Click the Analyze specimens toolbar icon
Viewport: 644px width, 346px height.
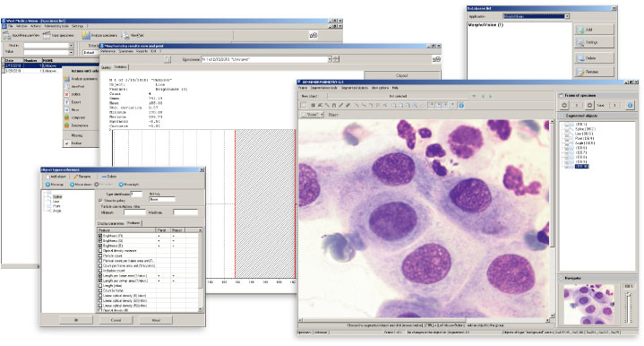tap(85, 36)
